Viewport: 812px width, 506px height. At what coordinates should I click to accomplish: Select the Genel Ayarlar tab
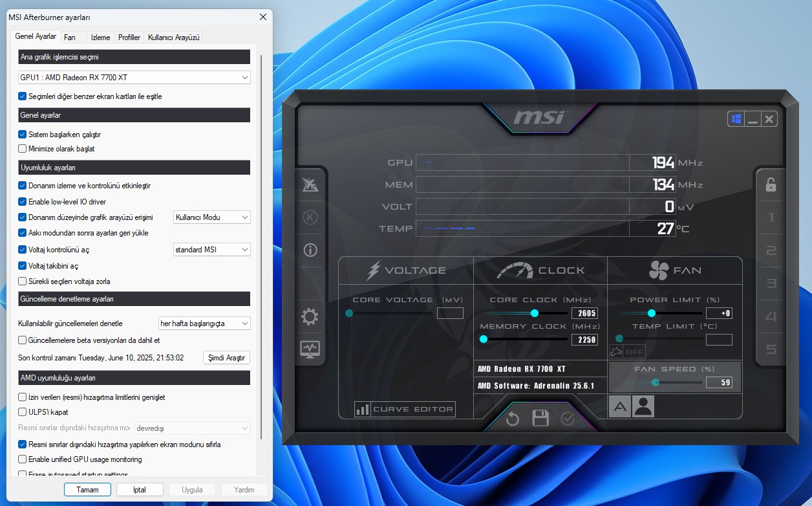click(36, 37)
